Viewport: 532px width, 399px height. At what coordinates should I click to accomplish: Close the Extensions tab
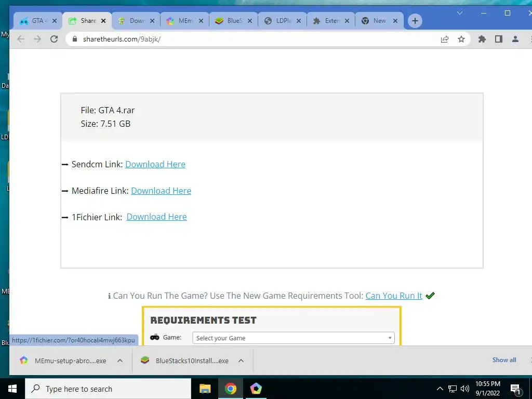tap(347, 21)
